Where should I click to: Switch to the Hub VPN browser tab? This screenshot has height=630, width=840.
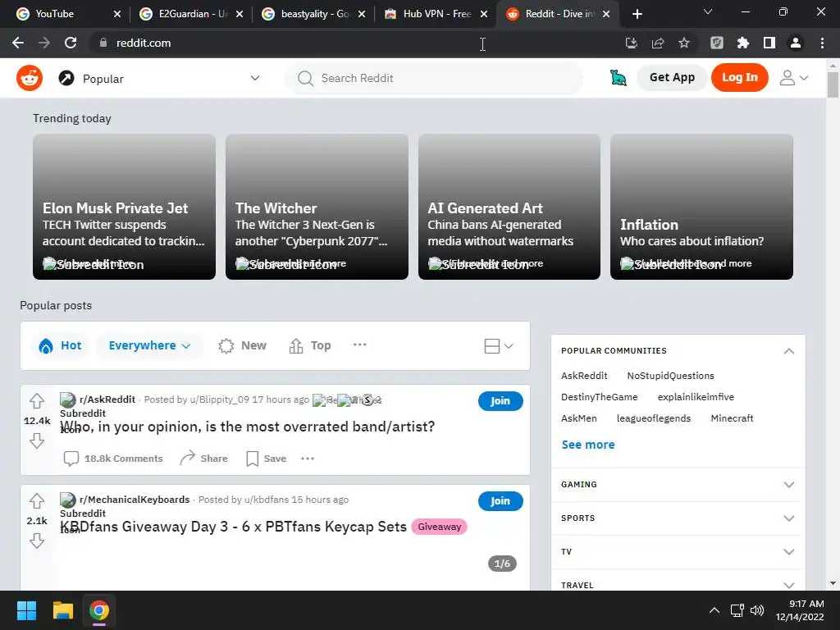pyautogui.click(x=436, y=14)
